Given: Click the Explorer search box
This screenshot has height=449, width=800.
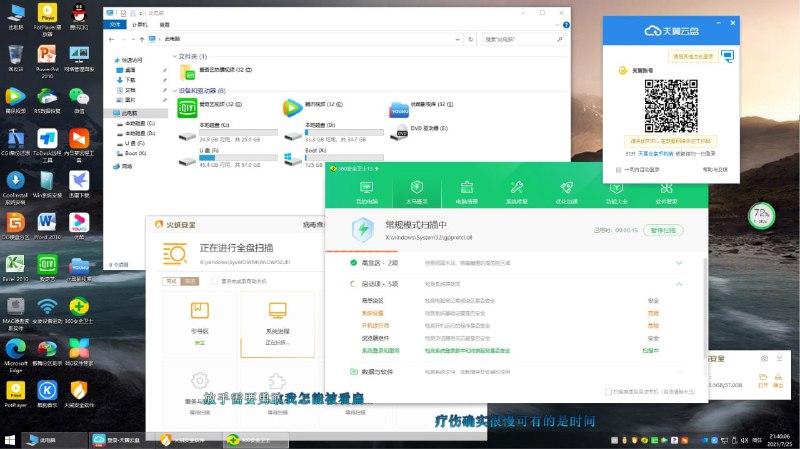Looking at the screenshot, I should point(524,39).
